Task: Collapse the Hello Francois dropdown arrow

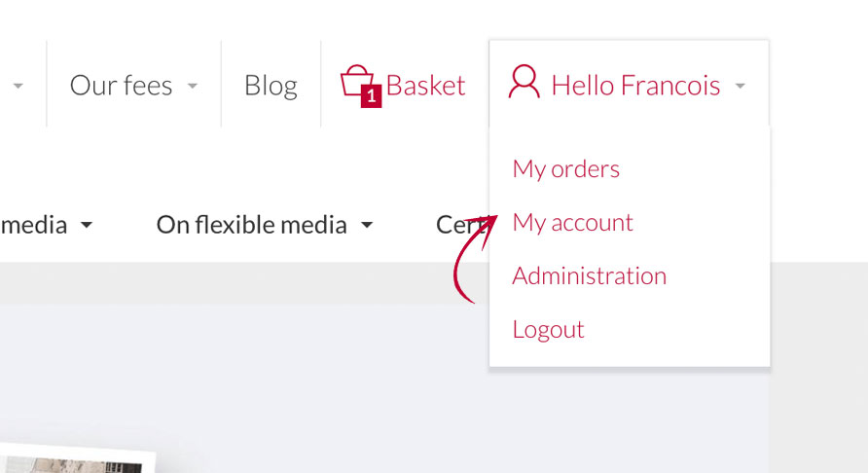Action: (741, 87)
